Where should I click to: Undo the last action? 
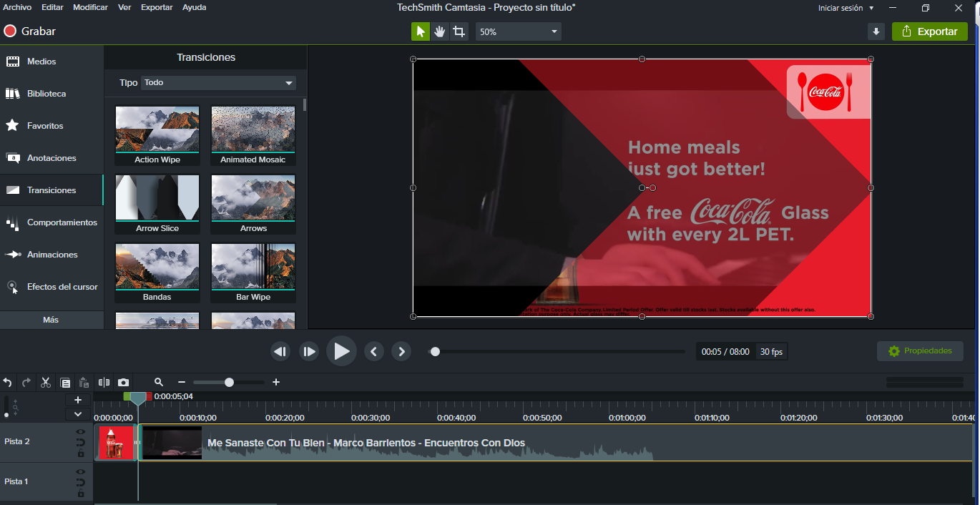click(8, 383)
